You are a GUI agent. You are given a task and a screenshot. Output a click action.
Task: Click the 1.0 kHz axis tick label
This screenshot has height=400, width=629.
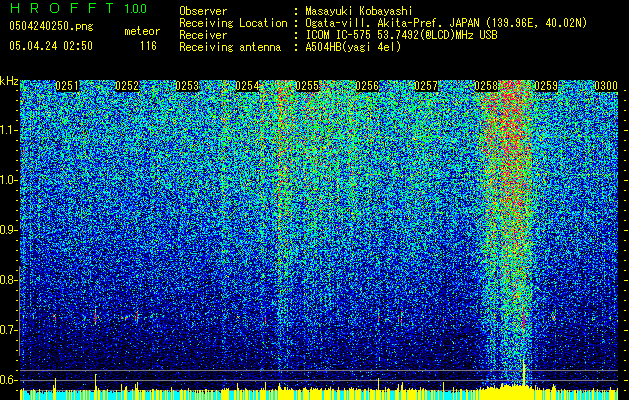pos(8,180)
